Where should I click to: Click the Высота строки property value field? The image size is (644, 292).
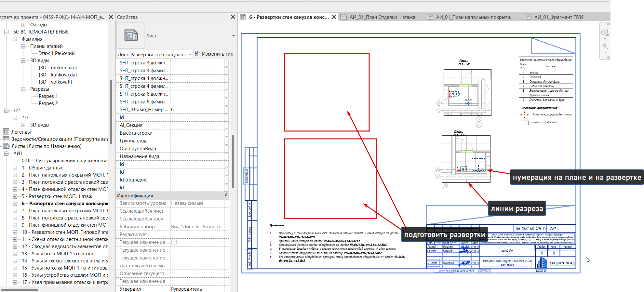[197, 133]
